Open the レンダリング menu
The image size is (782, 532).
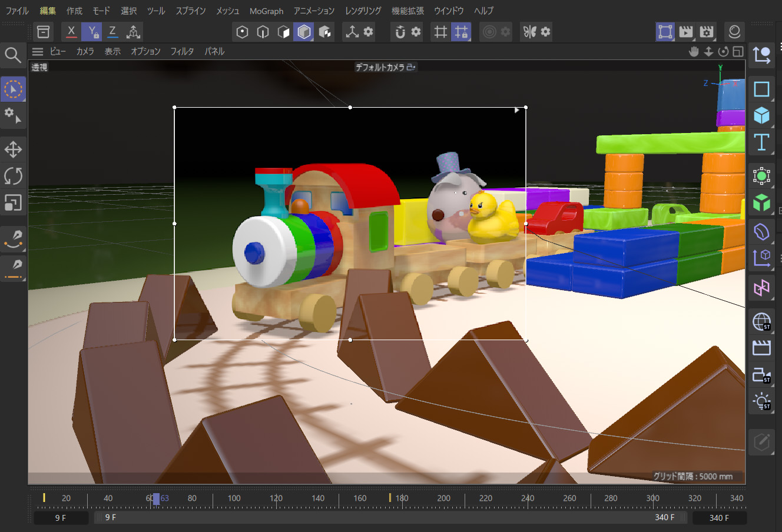(x=363, y=11)
